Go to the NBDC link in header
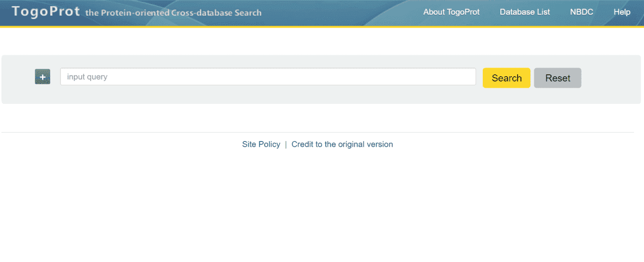644x262 pixels. point(582,12)
